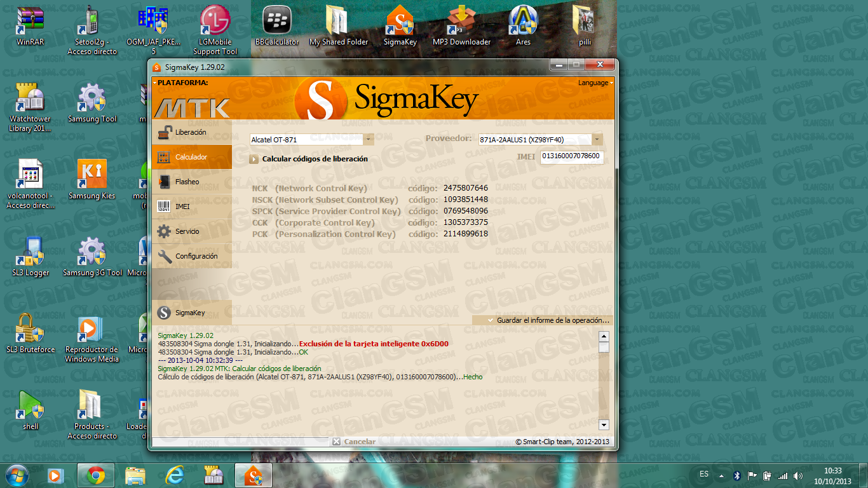Open the Liberación section in SigmaKey
This screenshot has width=868, height=488.
pos(192,132)
